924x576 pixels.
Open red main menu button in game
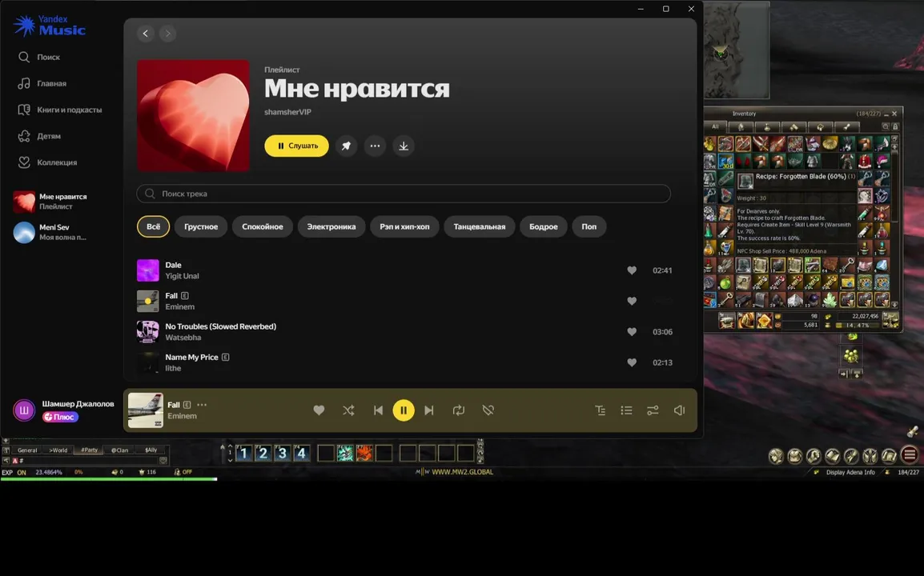pyautogui.click(x=910, y=454)
